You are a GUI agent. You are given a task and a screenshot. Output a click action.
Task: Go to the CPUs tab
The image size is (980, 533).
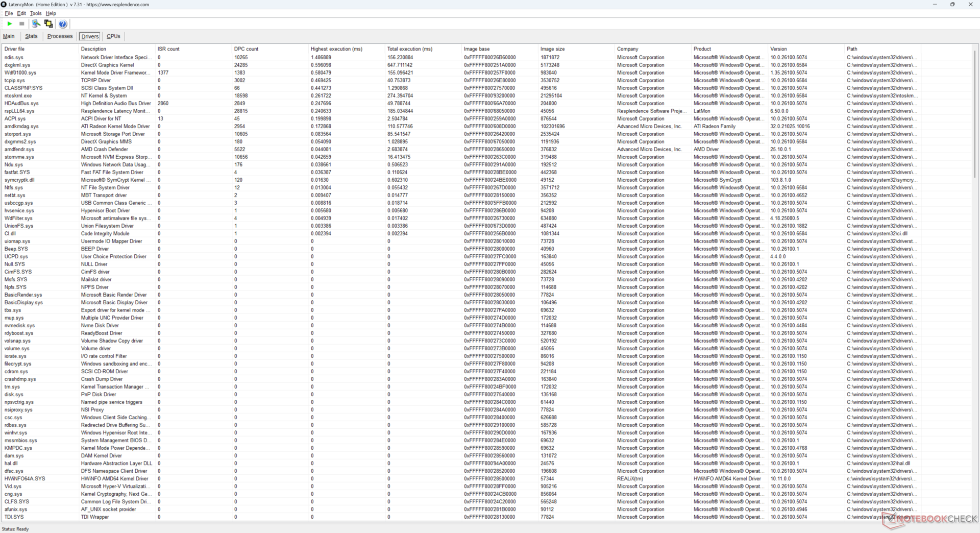pyautogui.click(x=113, y=36)
